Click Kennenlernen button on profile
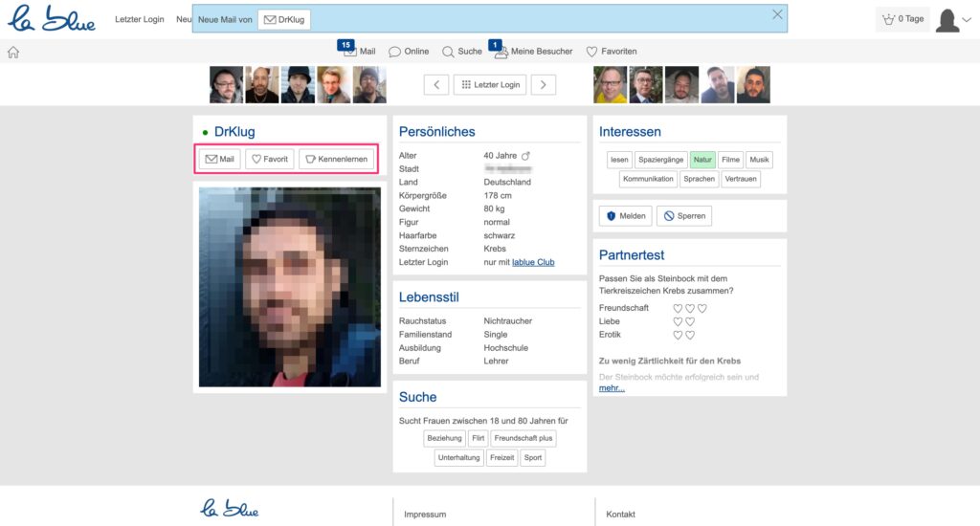 click(x=336, y=160)
